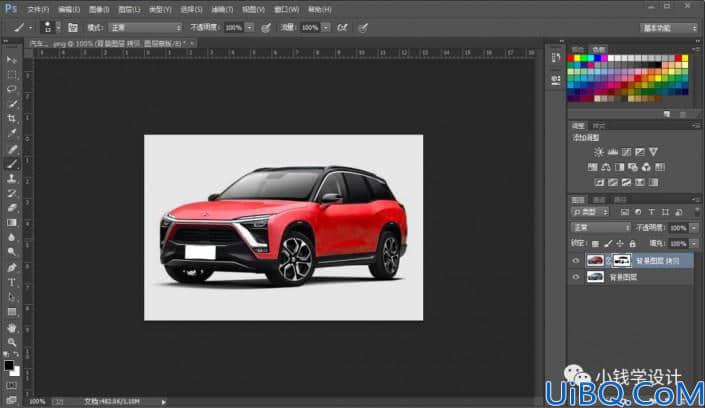The width and height of the screenshot is (705, 408).
Task: Open the 图像(I) menu
Action: pyautogui.click(x=99, y=9)
